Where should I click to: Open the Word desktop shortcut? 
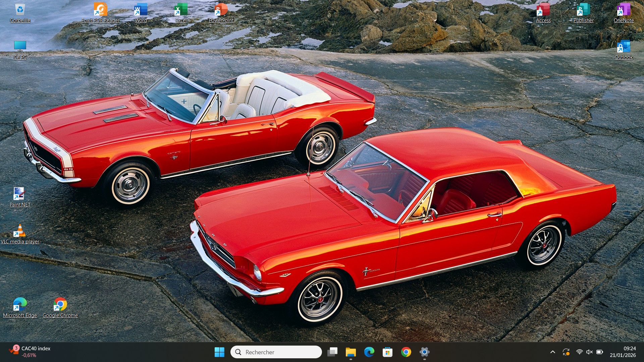(141, 13)
